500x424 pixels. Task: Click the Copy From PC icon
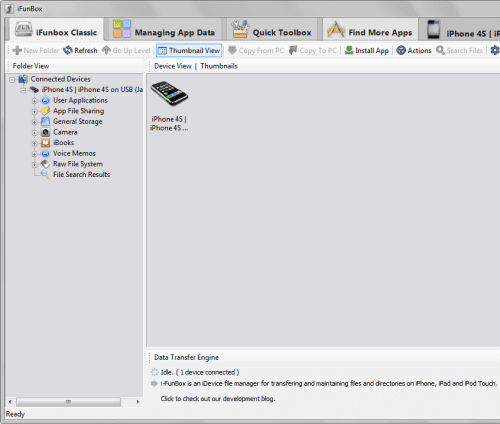(x=232, y=50)
